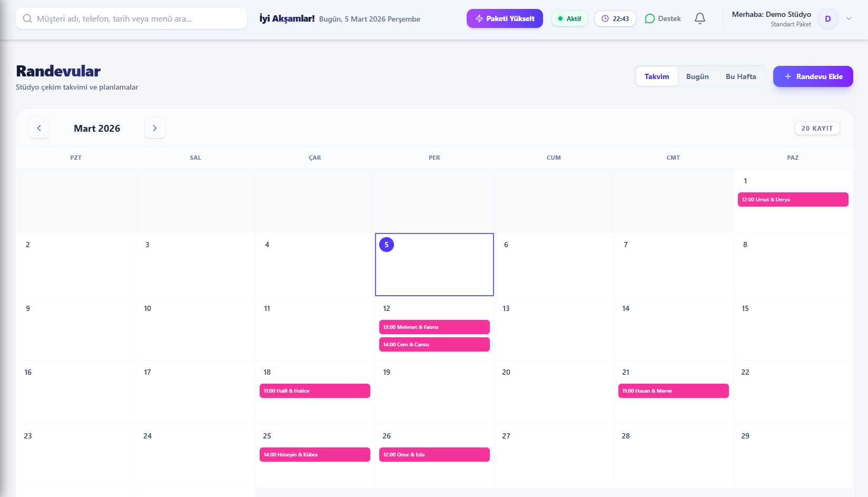Click the clock icon showing 22:43
This screenshot has width=868, height=497.
pyautogui.click(x=605, y=19)
